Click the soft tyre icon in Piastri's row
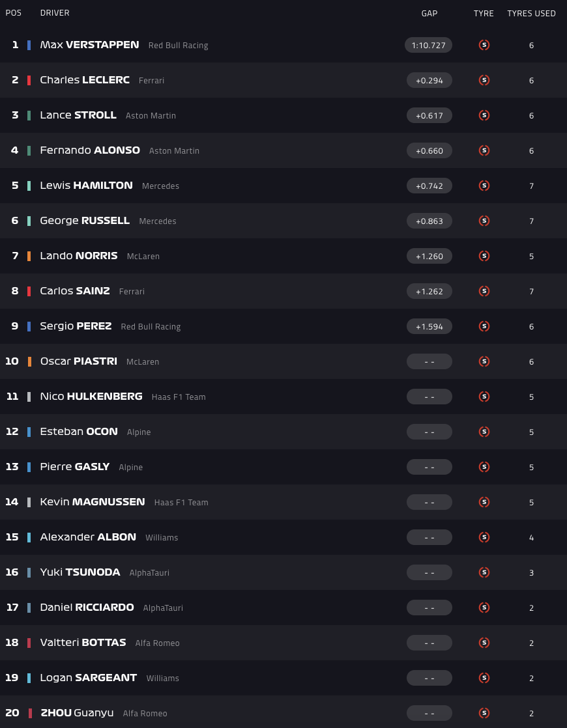 coord(484,361)
